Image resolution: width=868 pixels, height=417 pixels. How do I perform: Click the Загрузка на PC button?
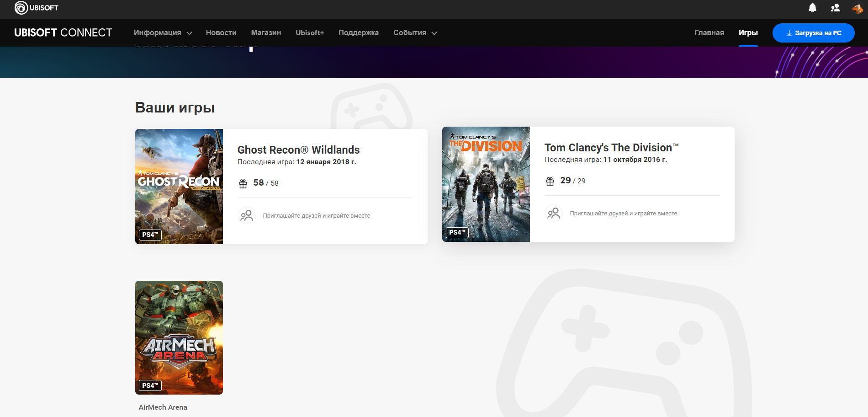pos(813,33)
